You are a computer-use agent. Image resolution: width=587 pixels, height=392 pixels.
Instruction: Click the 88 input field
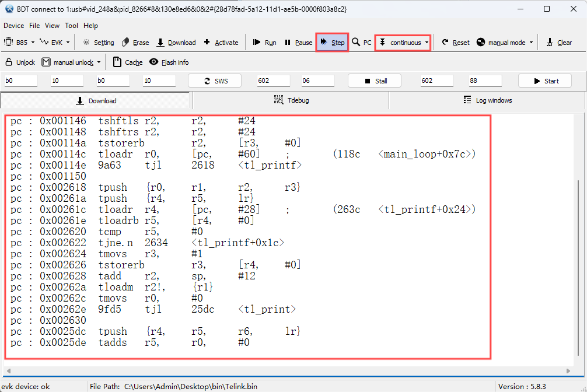[x=485, y=80]
